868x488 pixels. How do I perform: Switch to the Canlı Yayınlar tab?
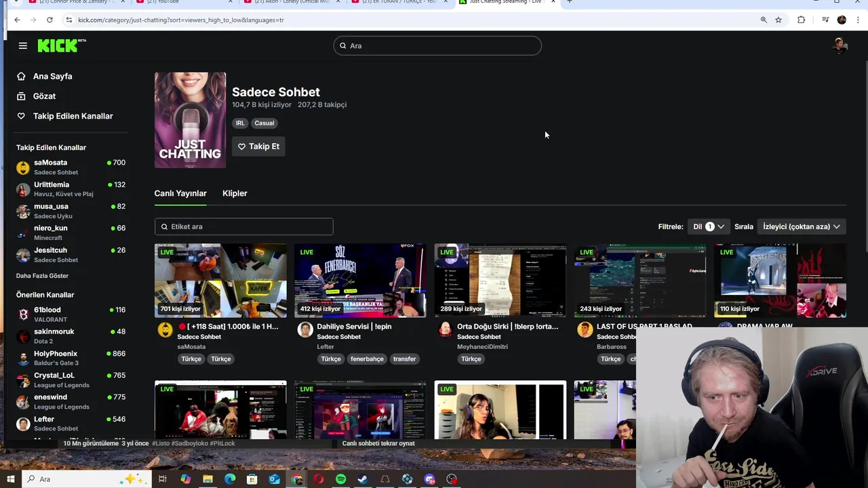(x=180, y=193)
